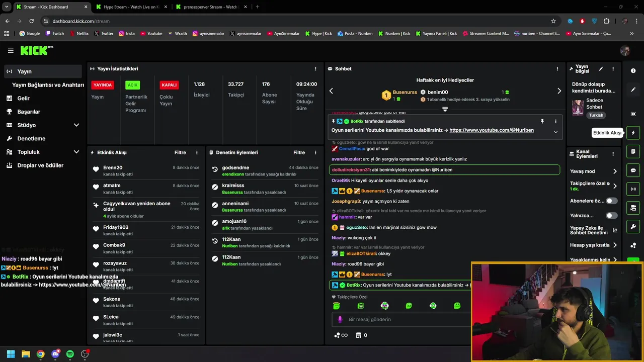644x362 pixels.
Task: Collapse the top gifters banner handle
Action: pyautogui.click(x=445, y=109)
